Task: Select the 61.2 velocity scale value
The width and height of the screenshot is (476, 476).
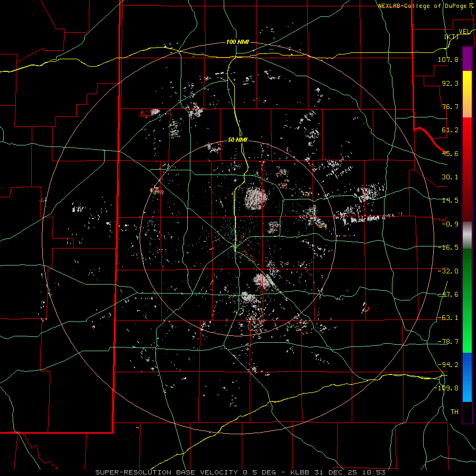Action: tap(450, 130)
